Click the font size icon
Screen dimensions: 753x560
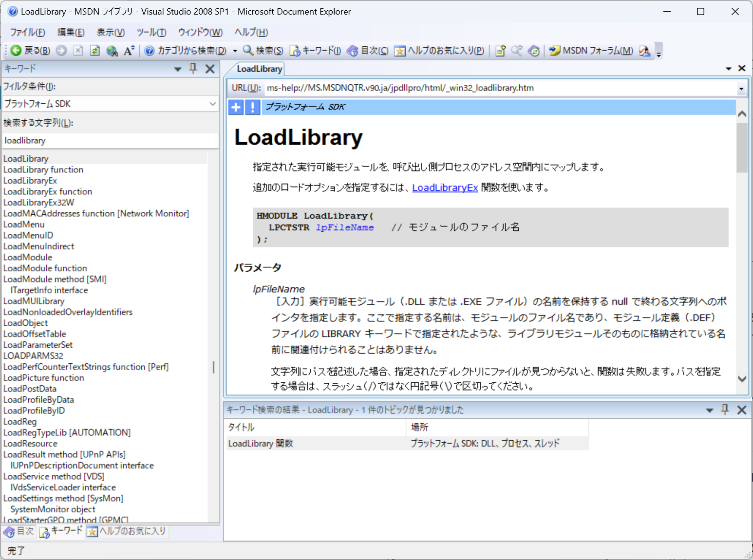pos(128,50)
